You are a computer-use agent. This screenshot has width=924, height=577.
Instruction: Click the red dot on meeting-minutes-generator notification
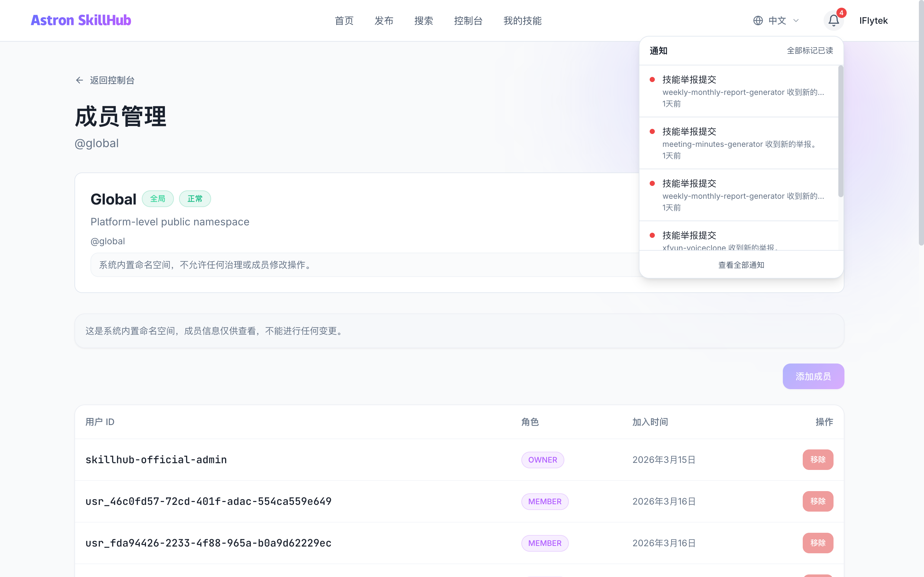pyautogui.click(x=652, y=131)
